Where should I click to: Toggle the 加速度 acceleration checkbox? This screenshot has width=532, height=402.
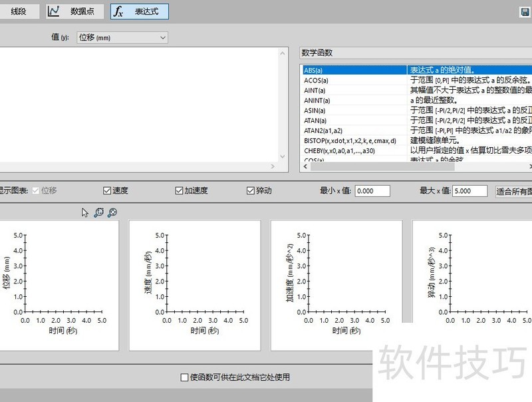179,190
